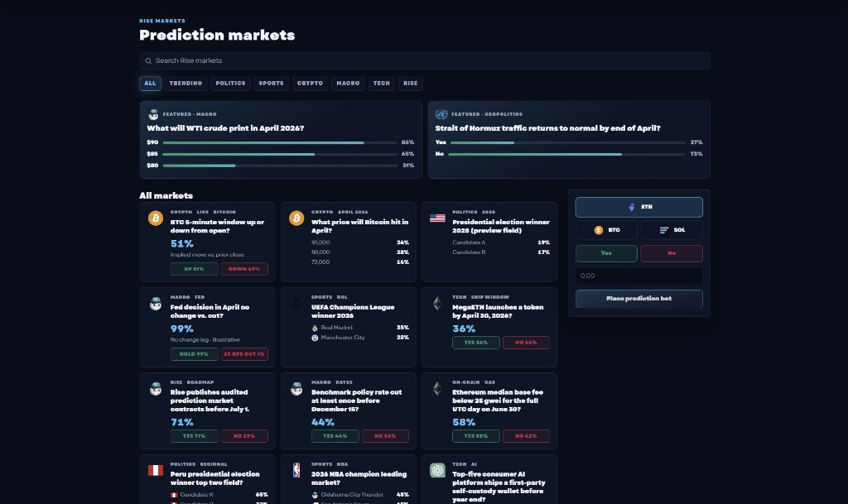This screenshot has height=504, width=848.
Task: Click the Ethereum icon on the MegaETH token card
Action: [x=437, y=304]
